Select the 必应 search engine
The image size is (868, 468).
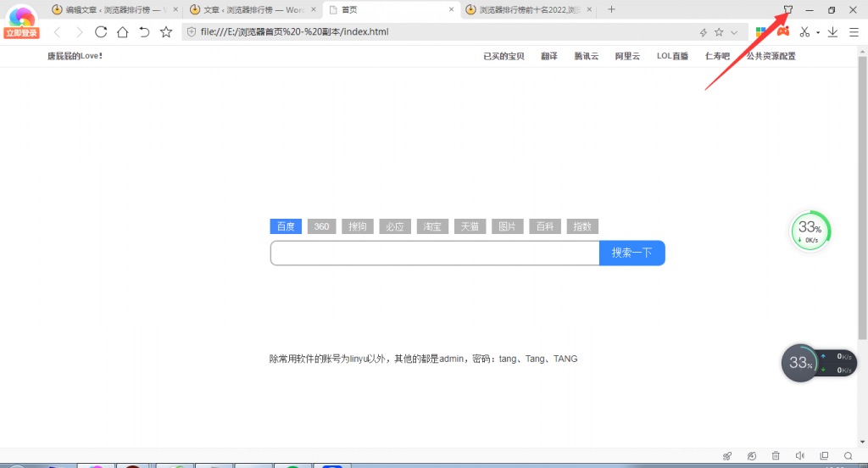[x=395, y=226]
